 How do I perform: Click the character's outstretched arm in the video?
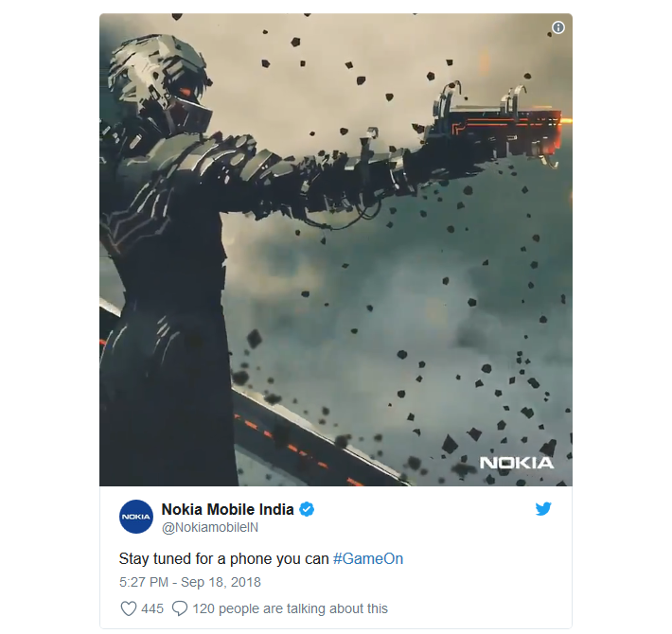300,171
